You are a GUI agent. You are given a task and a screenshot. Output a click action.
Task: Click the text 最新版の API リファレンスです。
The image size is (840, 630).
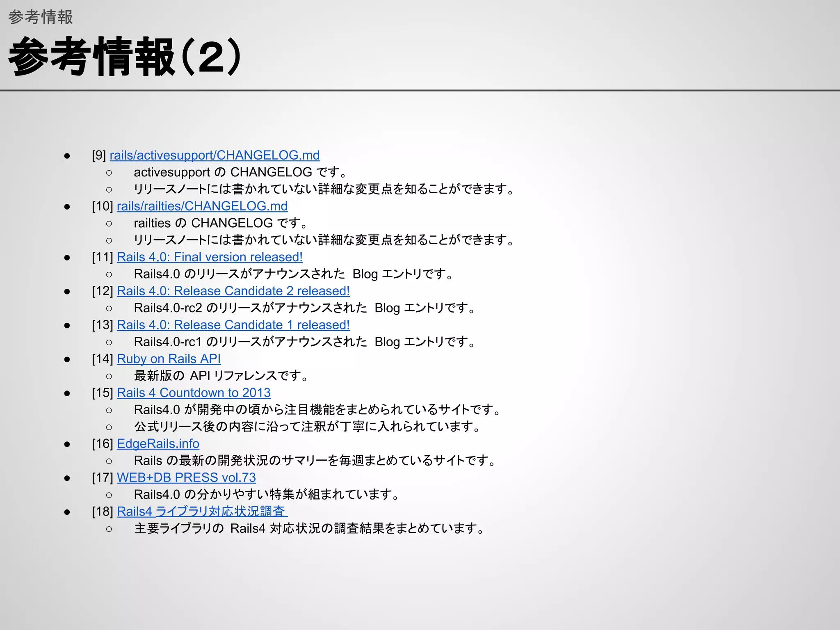pos(221,376)
